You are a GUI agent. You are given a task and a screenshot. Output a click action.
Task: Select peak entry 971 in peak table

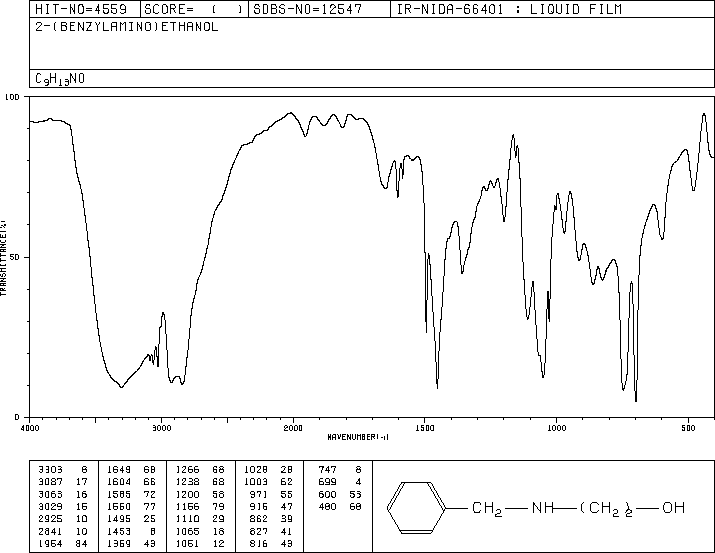pyautogui.click(x=271, y=494)
